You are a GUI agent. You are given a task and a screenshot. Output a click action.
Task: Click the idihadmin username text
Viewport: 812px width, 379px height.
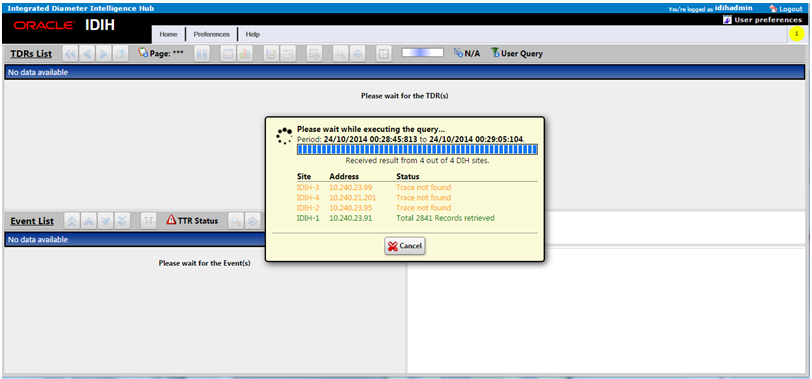coord(733,8)
